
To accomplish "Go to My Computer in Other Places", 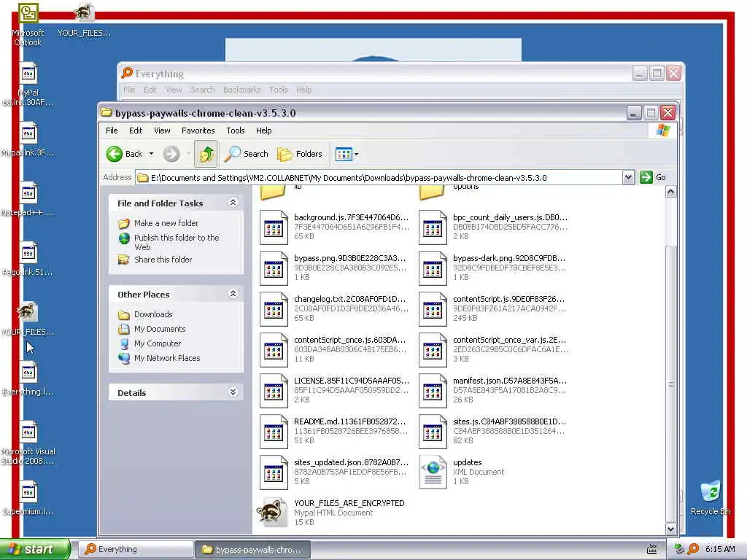I will [x=158, y=343].
